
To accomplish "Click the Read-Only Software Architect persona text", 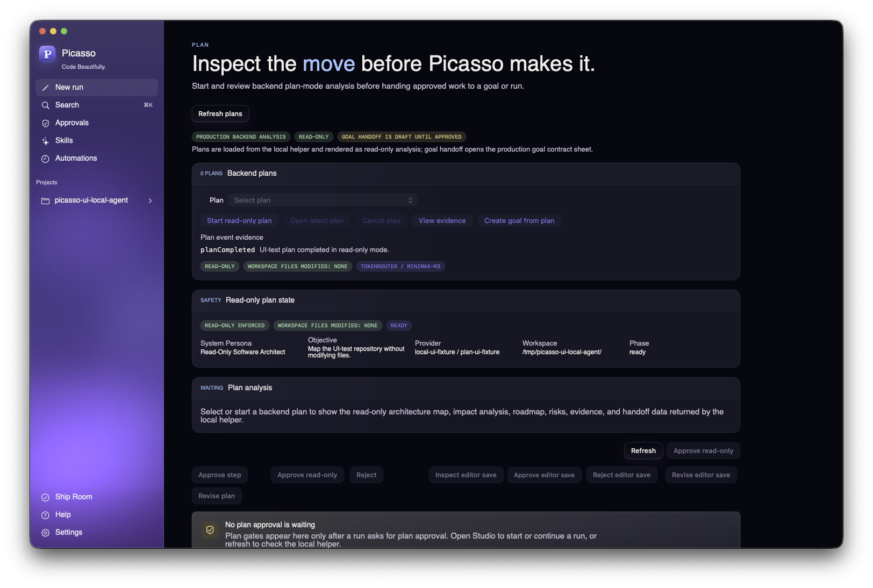I will click(243, 352).
